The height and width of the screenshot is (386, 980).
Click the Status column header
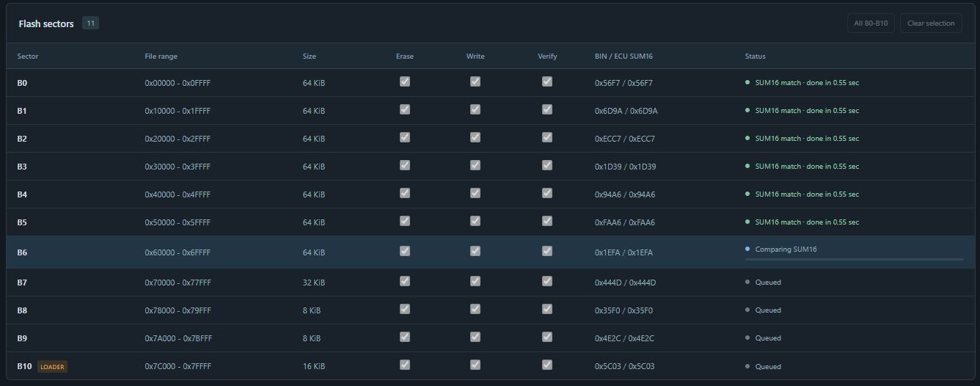coord(756,57)
